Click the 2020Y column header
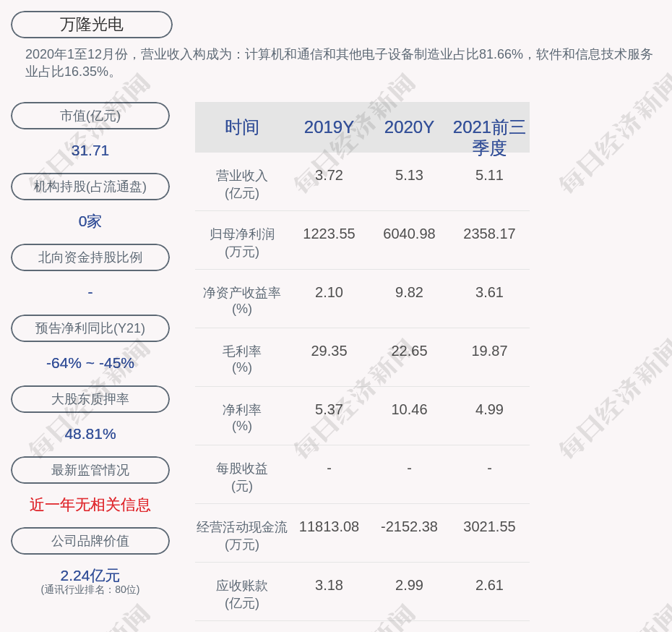The image size is (672, 632). coord(409,127)
